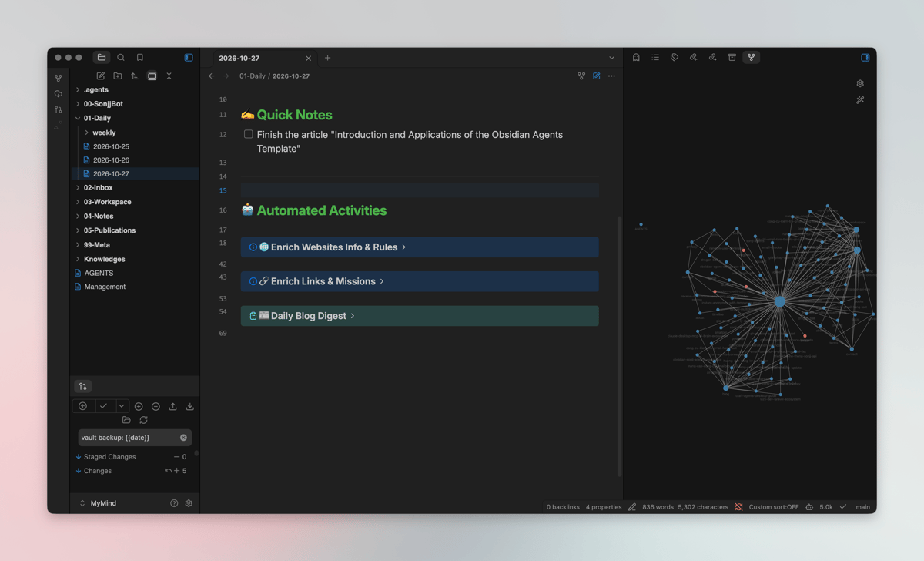The width and height of the screenshot is (924, 561).
Task: Click the 01-Daily breadcrumb link
Action: (x=252, y=76)
